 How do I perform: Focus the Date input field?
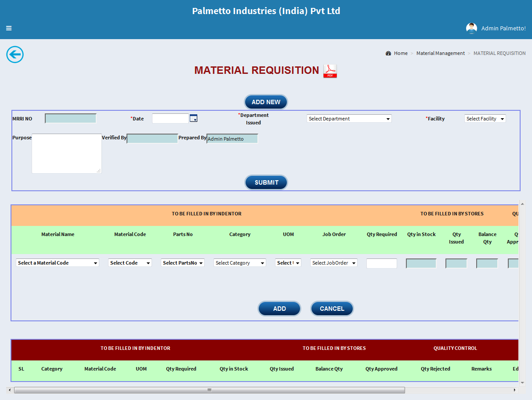(170, 118)
